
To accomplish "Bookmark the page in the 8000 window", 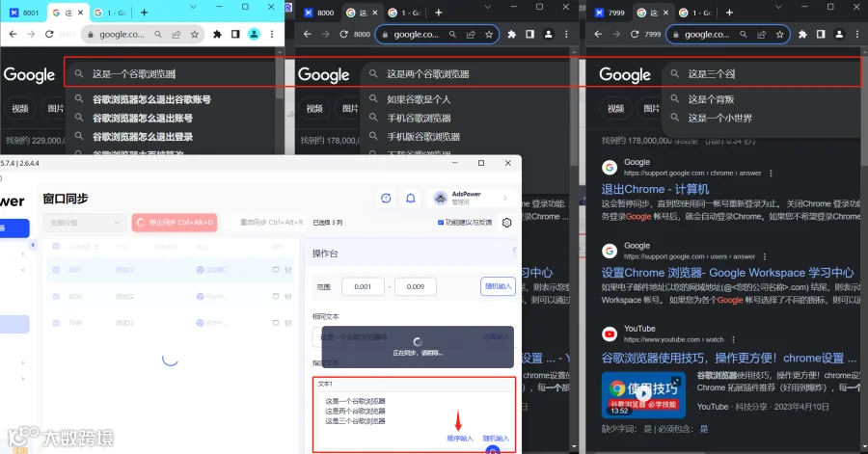I will 489,35.
